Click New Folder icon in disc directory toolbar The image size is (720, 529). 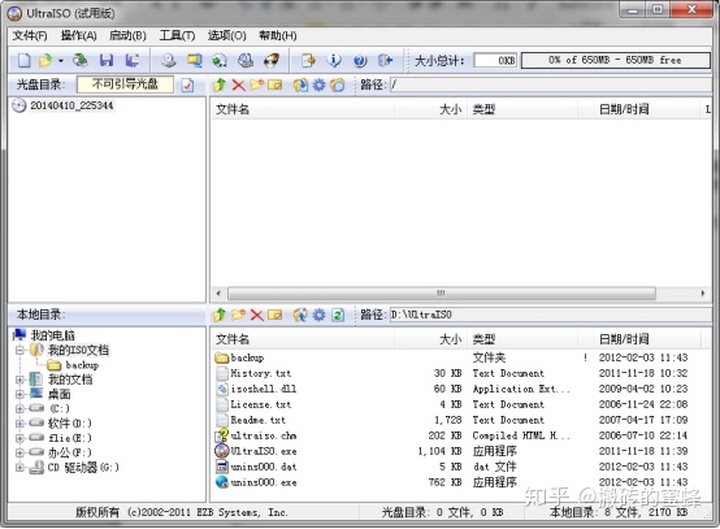click(x=257, y=85)
